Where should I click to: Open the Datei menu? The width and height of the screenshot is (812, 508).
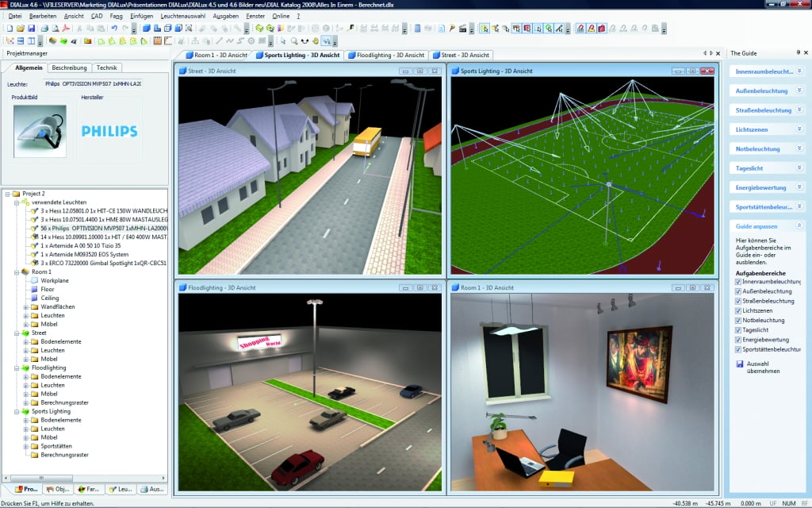(15, 16)
